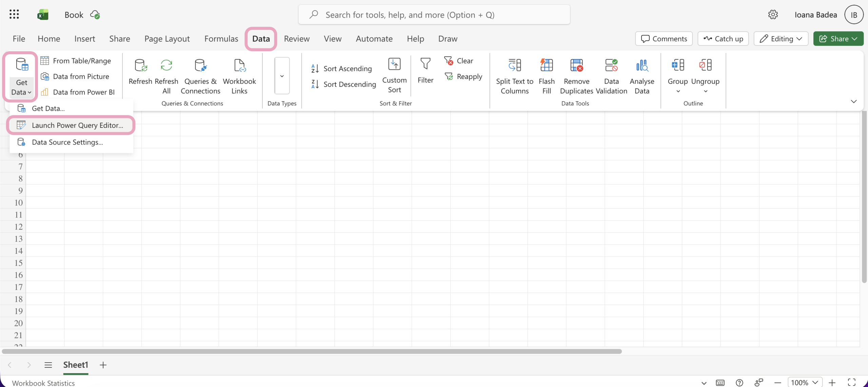Screen dimensions: 868x387
Task: Open the app launcher grid
Action: tap(14, 15)
